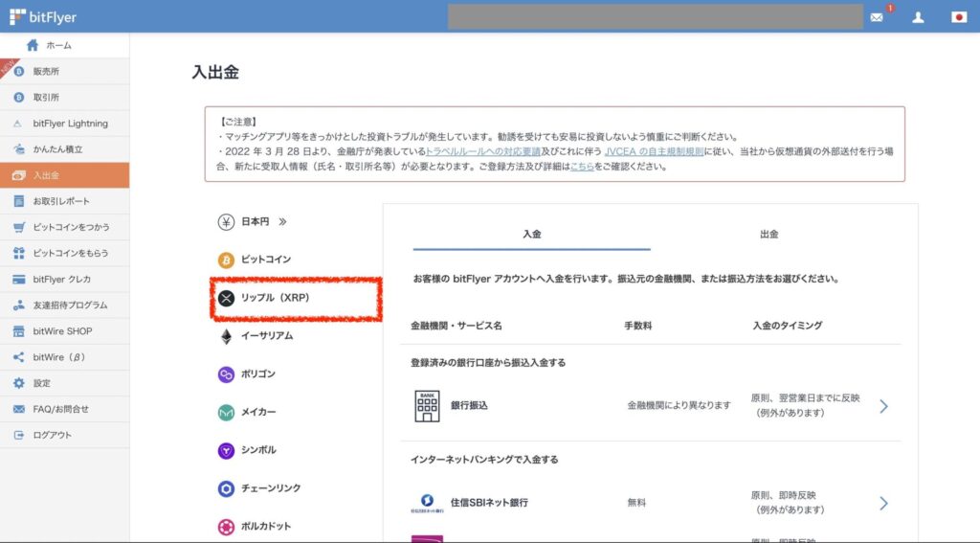
Task: Click the bitFlyer Lightning triangle icon
Action: click(19, 124)
